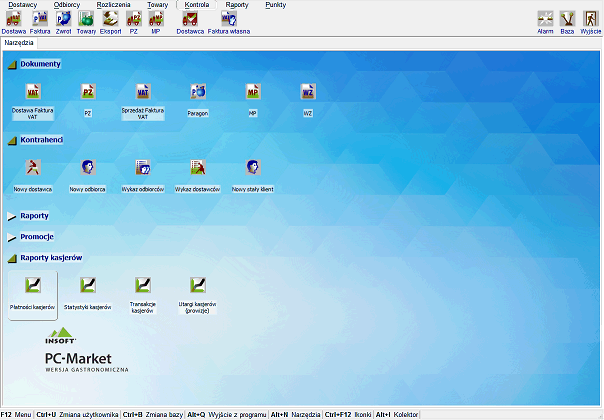Click Alt+I Kolektor in status bar

click(397, 415)
